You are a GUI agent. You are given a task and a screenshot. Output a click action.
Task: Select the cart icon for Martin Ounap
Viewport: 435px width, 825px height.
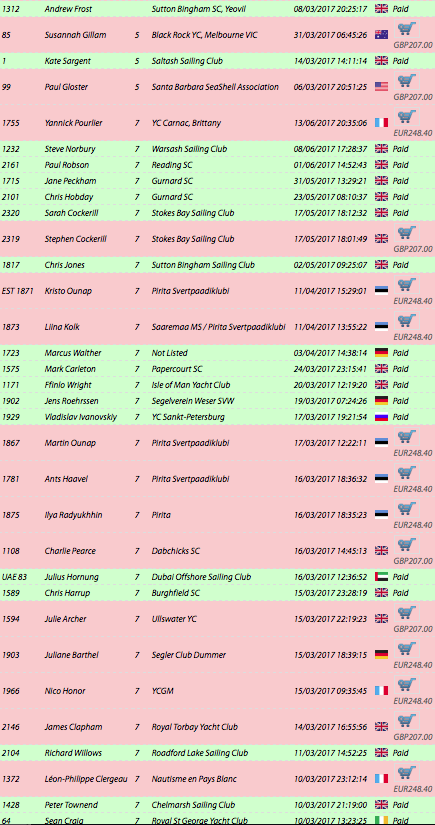click(407, 438)
